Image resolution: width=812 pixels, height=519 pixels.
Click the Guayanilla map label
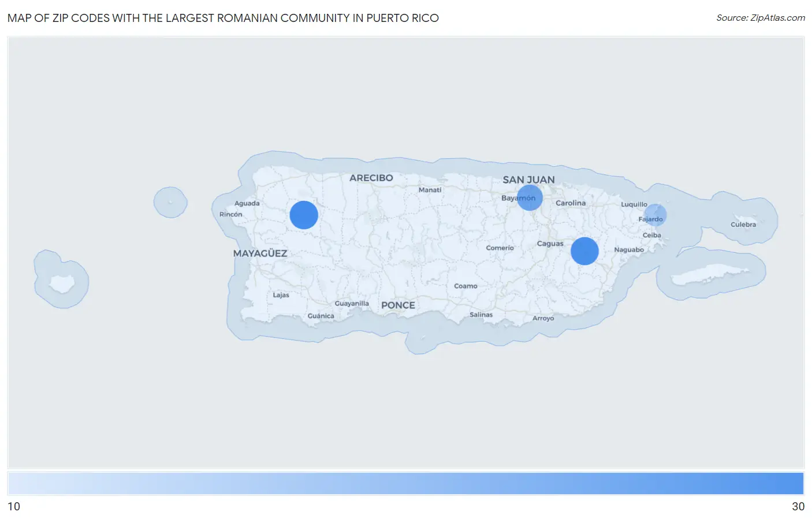click(x=352, y=304)
